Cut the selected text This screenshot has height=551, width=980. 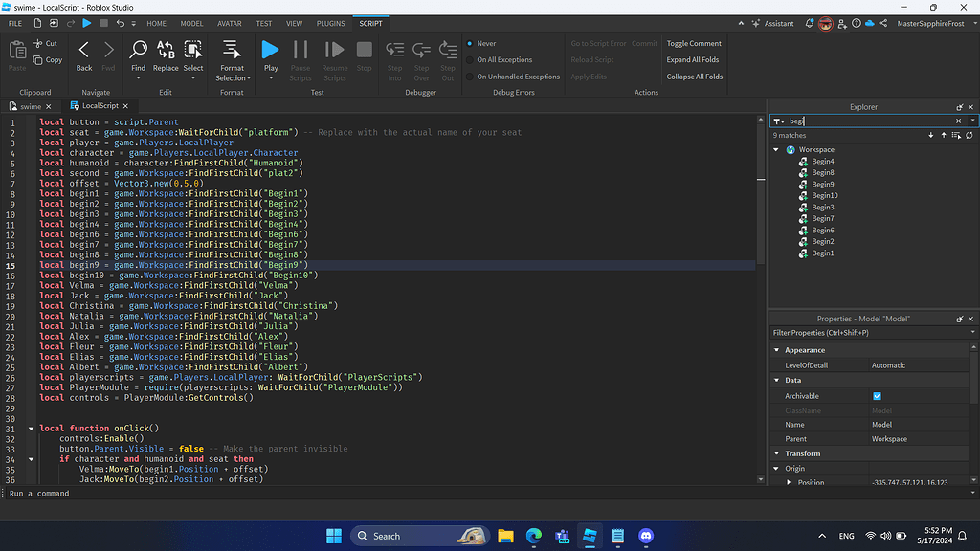pos(45,44)
